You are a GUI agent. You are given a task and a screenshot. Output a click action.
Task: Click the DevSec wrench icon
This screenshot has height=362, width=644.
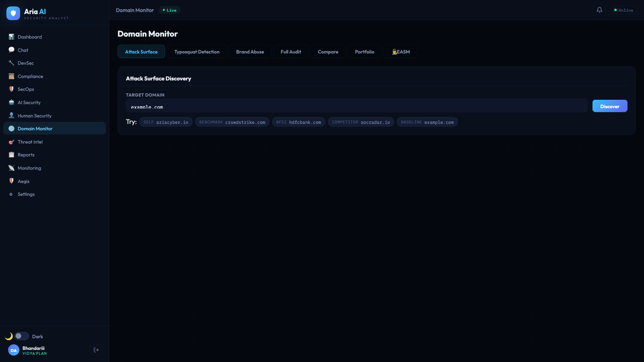(11, 63)
